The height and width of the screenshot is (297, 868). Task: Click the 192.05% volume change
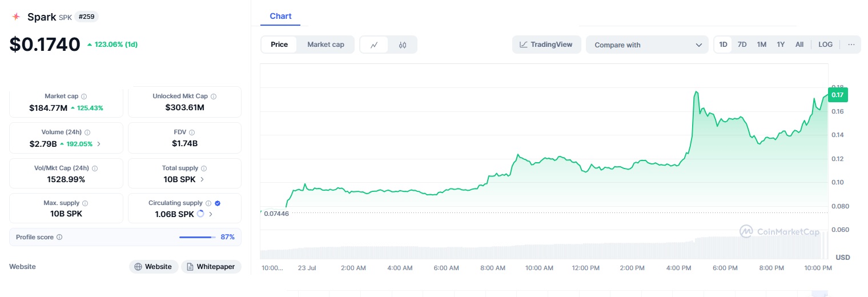(x=76, y=144)
